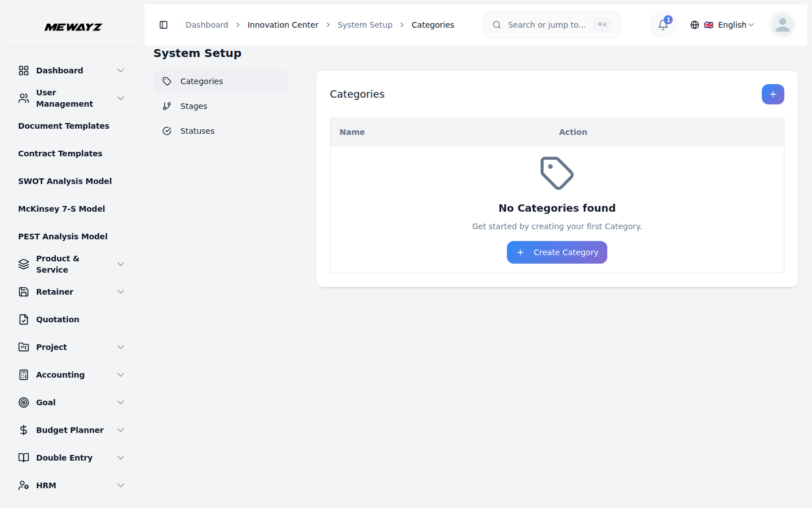Click the plus icon in Categories header

click(773, 94)
